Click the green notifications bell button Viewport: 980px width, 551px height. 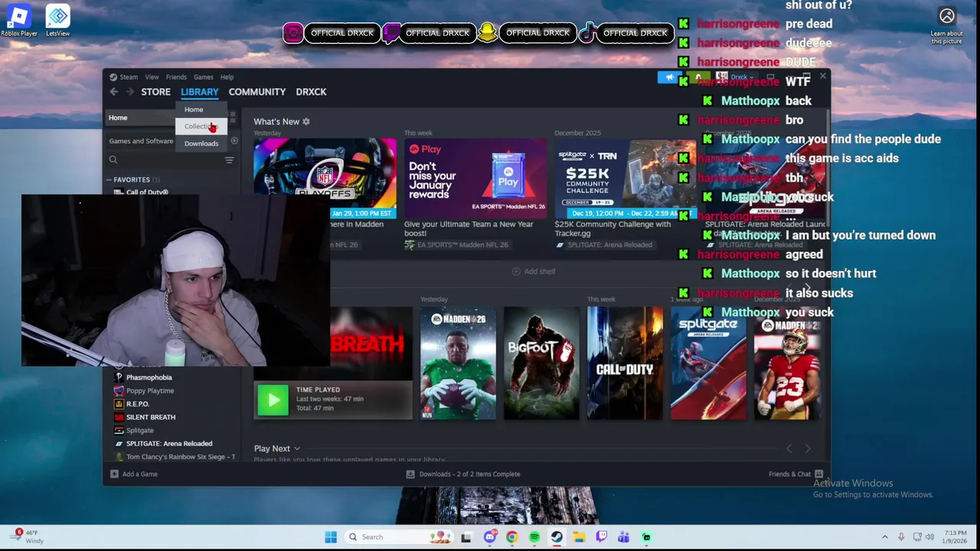tap(697, 77)
